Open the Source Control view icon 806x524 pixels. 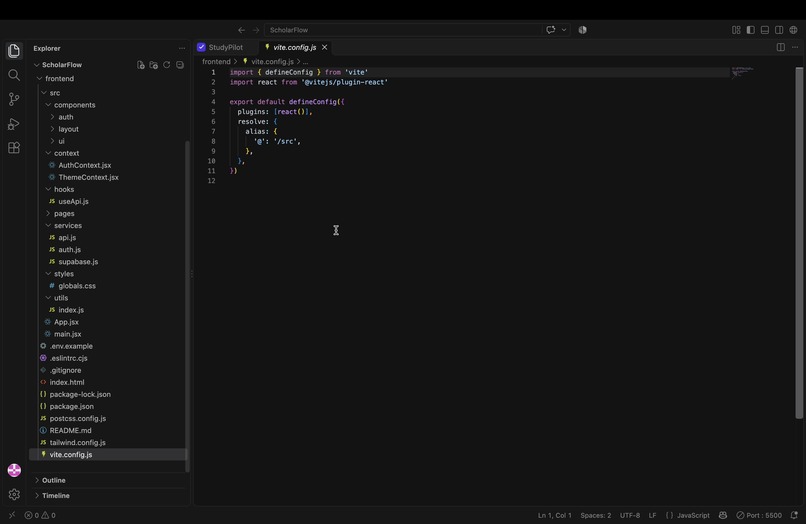(14, 99)
